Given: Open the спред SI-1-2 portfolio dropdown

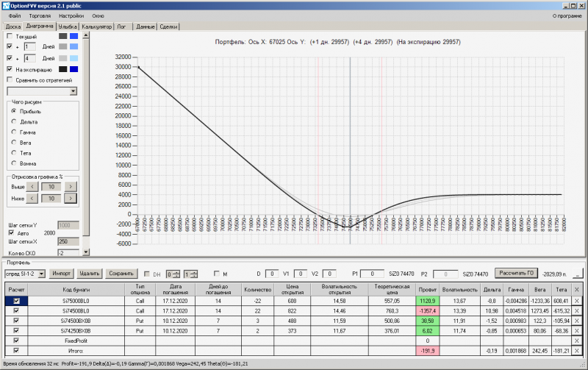Looking at the screenshot, I should pos(42,274).
